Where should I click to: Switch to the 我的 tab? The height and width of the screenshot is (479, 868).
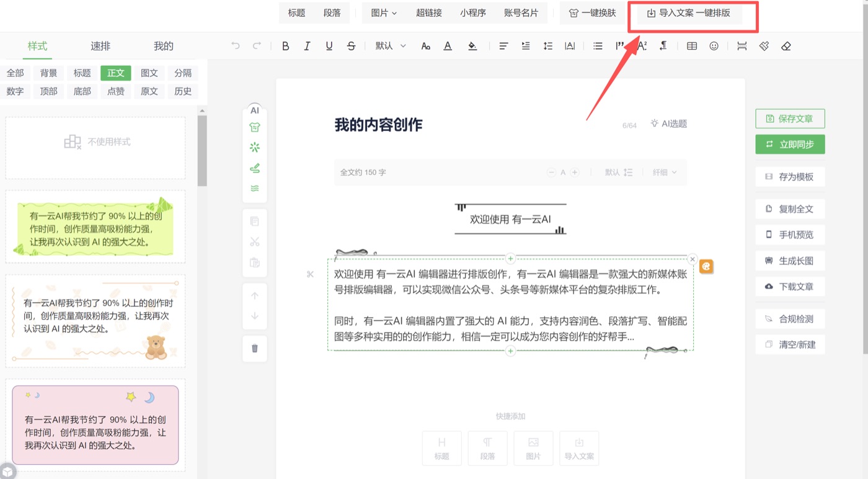(164, 46)
